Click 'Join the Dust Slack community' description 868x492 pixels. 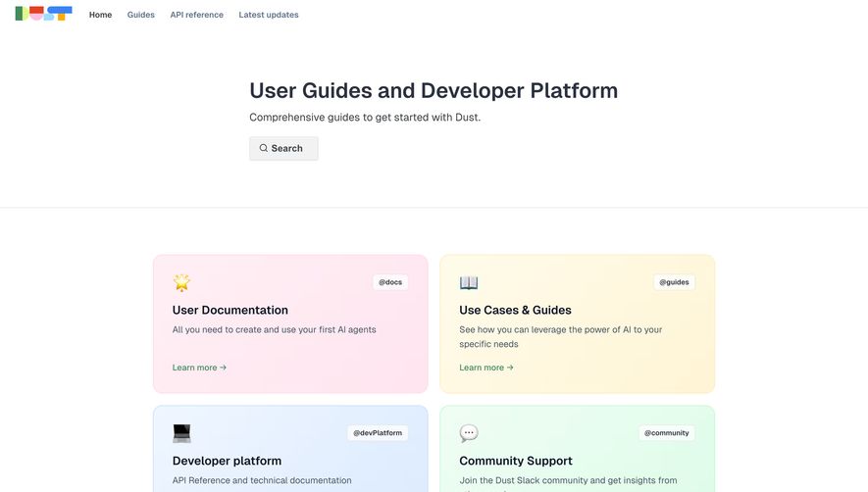568,483
